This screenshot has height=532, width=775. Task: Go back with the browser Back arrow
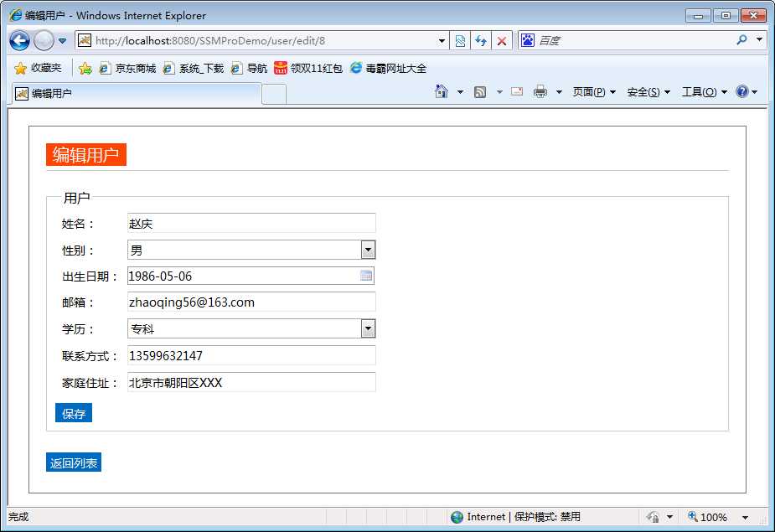pos(19,40)
